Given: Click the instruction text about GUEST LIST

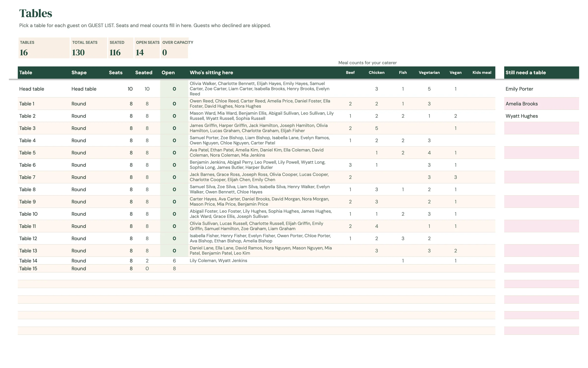Looking at the screenshot, I should [145, 26].
